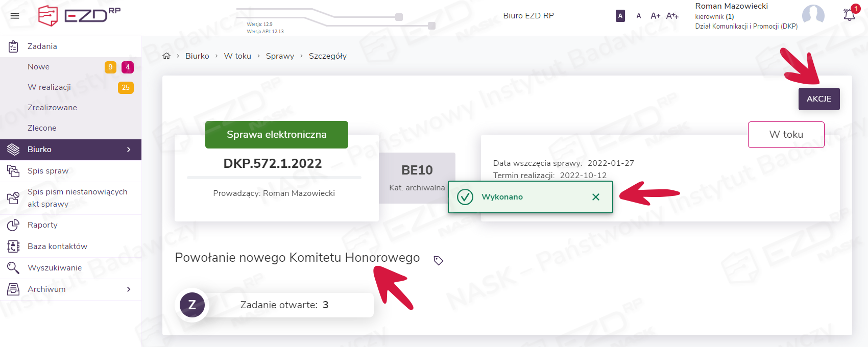The width and height of the screenshot is (868, 347).
Task: Expand the Biurko section chevron
Action: tap(129, 150)
